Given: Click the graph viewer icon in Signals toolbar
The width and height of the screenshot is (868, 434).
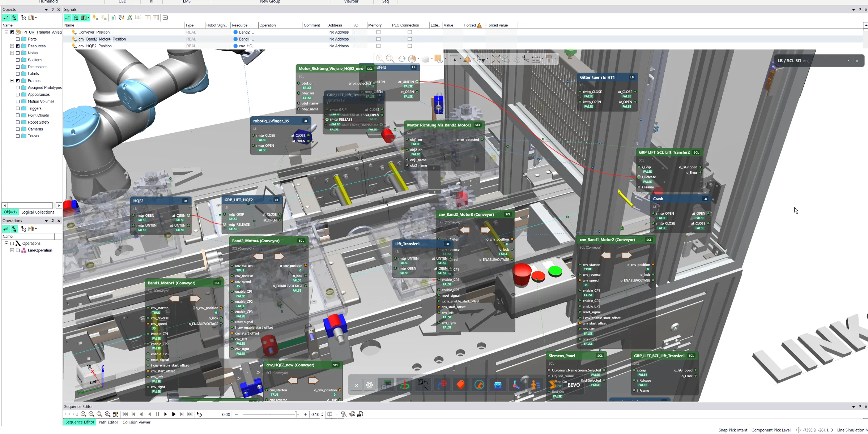Looking at the screenshot, I should [165, 17].
